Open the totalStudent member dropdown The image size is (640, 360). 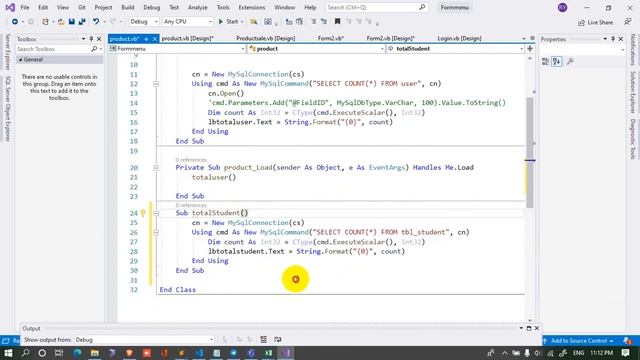(455, 49)
